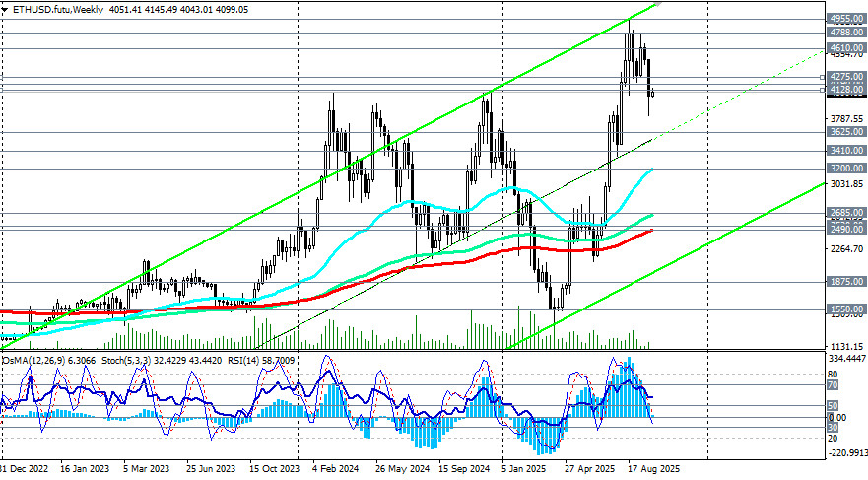Click the 4610.00 price level label
Image resolution: width=868 pixels, height=480 pixels.
(846, 47)
